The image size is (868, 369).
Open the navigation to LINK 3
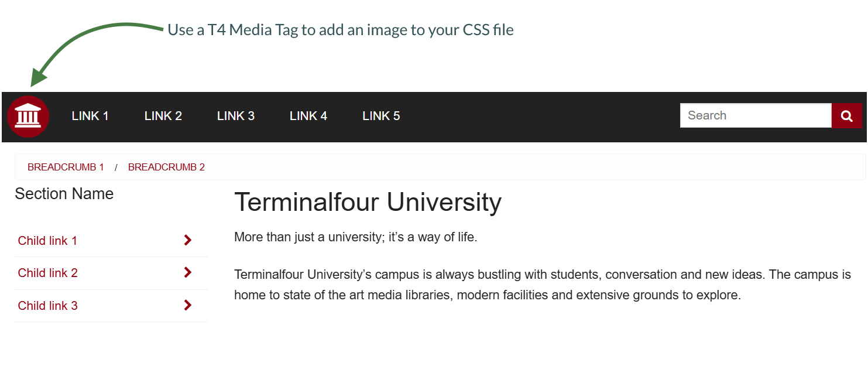(235, 115)
